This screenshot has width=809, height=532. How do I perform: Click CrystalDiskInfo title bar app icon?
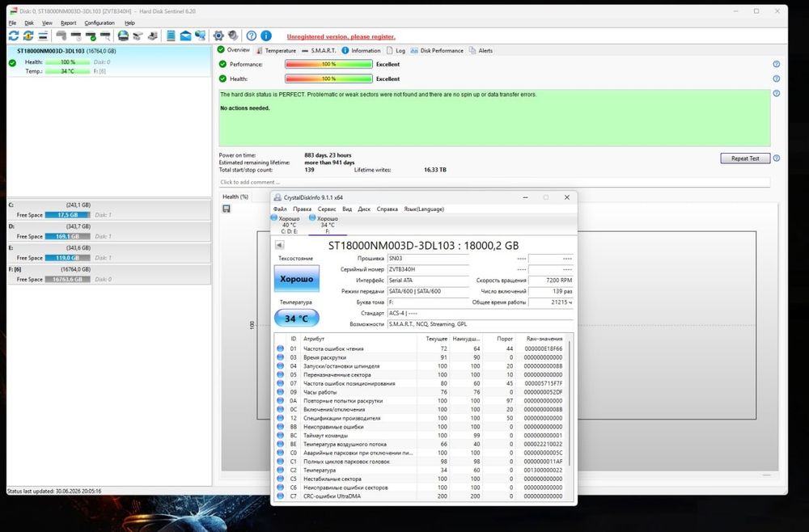pyautogui.click(x=277, y=197)
